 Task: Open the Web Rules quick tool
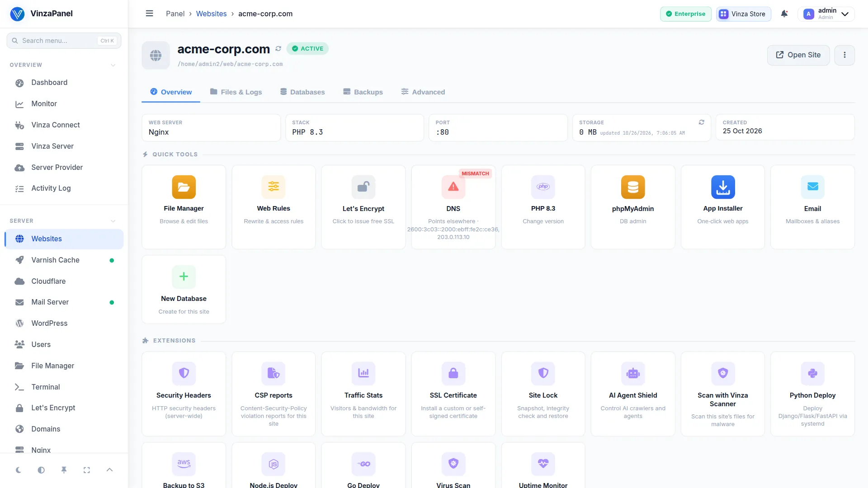(x=274, y=207)
